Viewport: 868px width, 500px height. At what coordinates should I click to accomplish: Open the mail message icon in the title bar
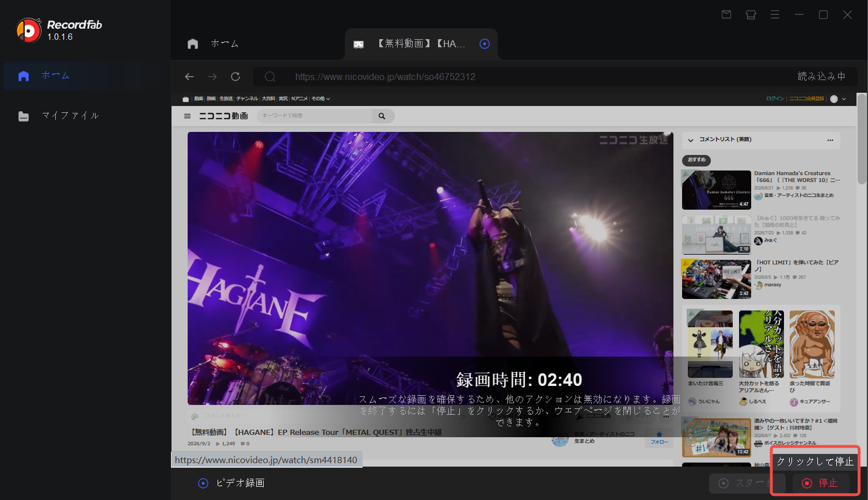coord(726,14)
